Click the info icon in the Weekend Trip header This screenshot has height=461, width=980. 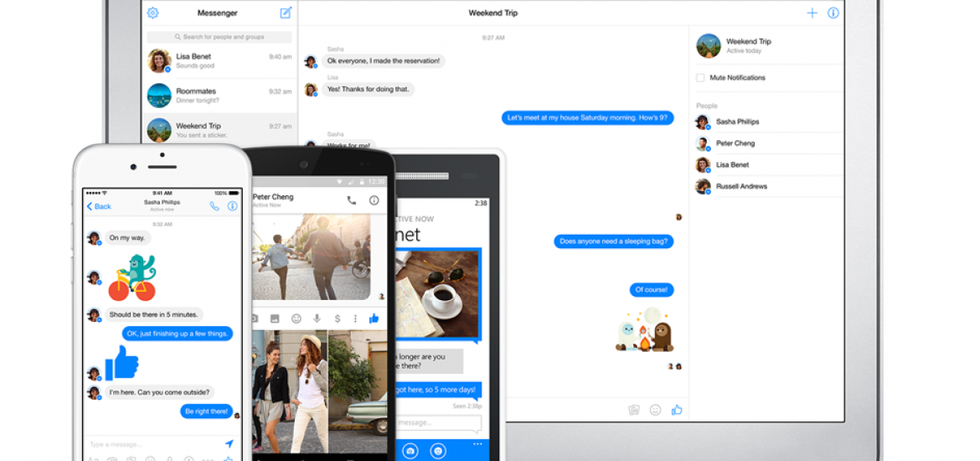[833, 13]
